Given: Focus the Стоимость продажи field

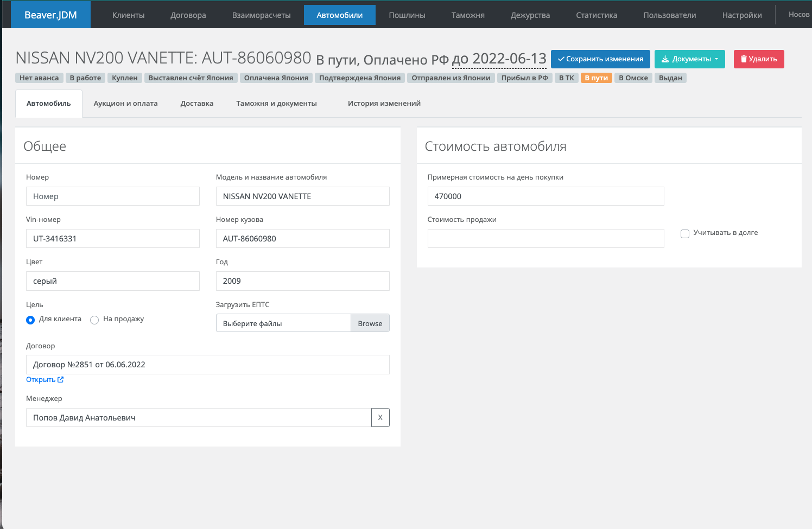Looking at the screenshot, I should (x=545, y=239).
